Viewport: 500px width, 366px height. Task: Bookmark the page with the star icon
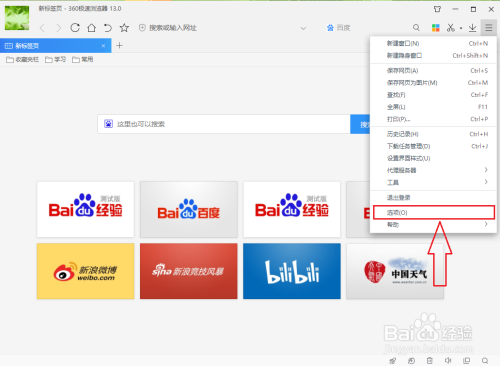[x=124, y=28]
